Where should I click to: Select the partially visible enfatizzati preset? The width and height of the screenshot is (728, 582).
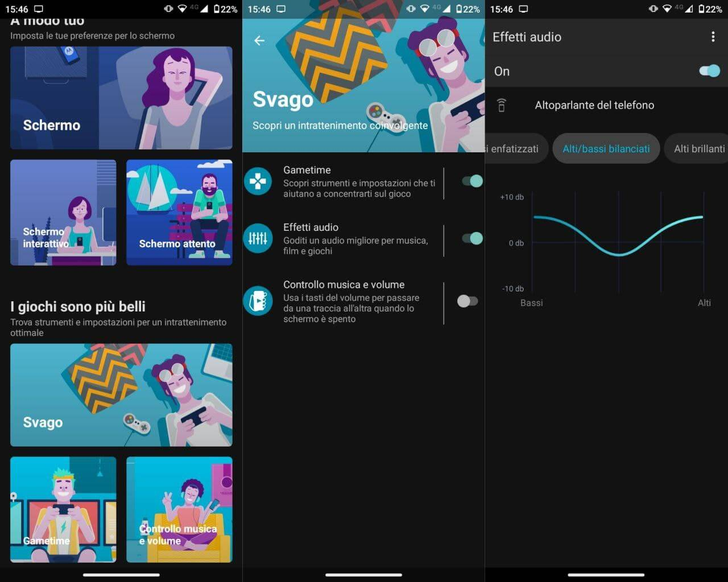click(x=517, y=149)
